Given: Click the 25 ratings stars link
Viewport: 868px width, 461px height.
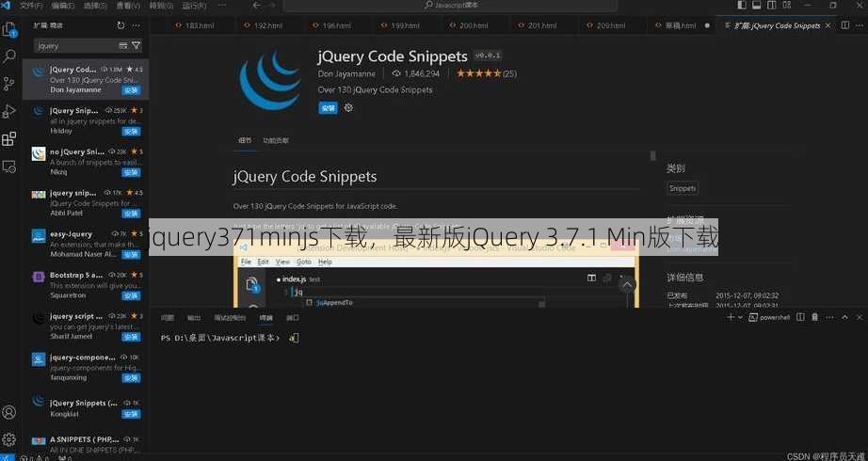Looking at the screenshot, I should [487, 73].
